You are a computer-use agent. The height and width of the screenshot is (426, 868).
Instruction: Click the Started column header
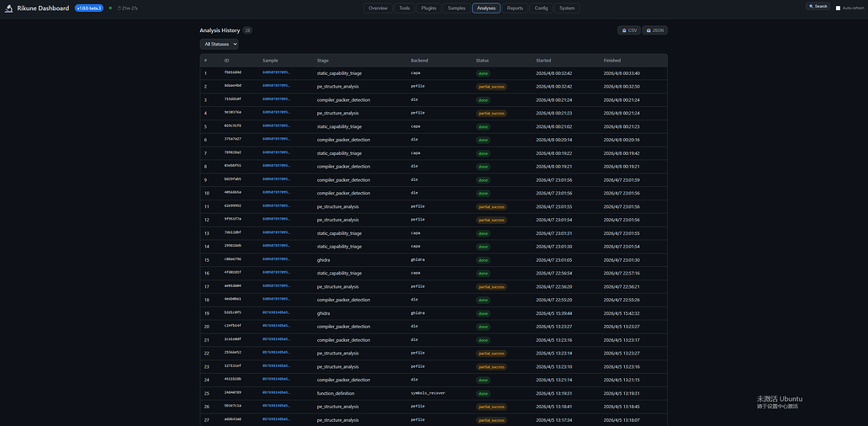click(x=543, y=61)
